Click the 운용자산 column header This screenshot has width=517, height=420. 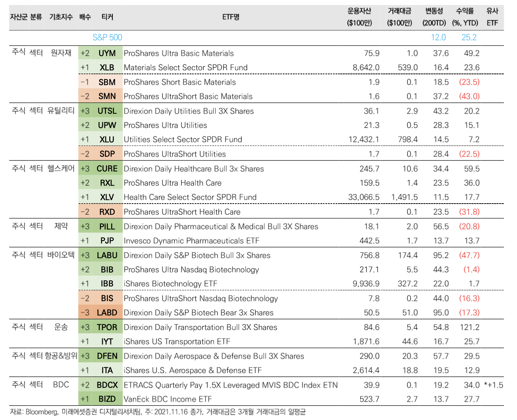click(359, 17)
